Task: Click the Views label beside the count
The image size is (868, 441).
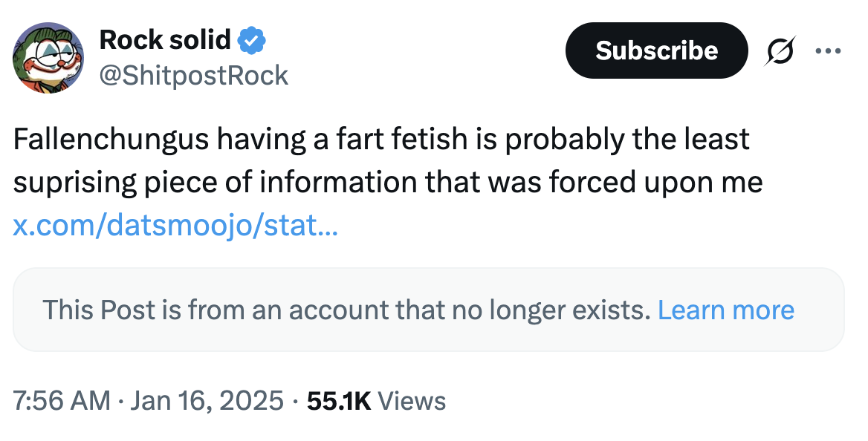Action: coord(412,400)
